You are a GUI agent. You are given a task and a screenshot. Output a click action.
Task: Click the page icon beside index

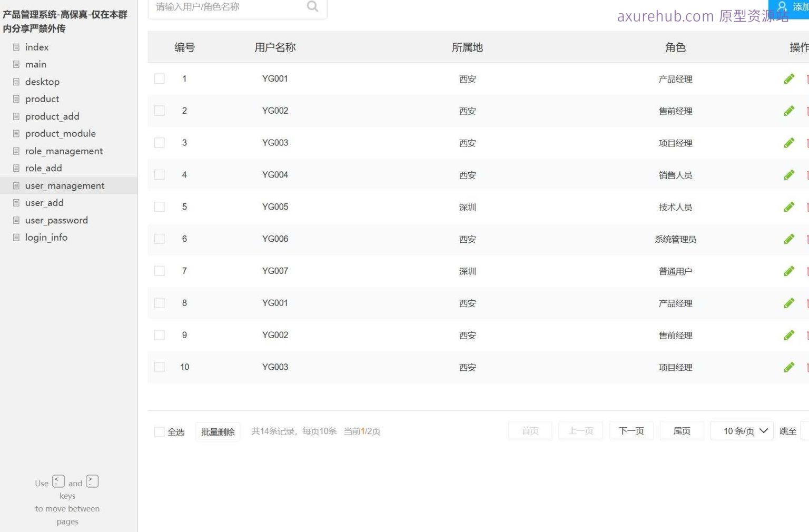(x=16, y=47)
